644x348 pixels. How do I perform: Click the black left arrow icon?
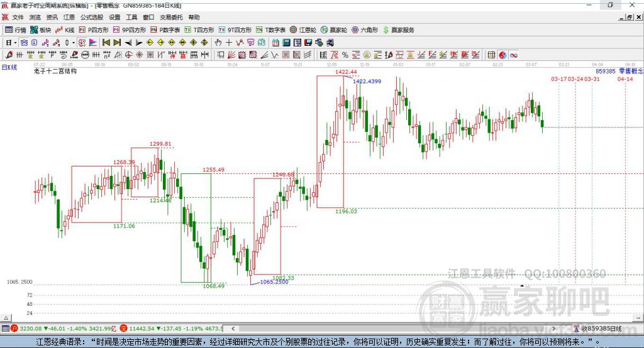coord(128,43)
